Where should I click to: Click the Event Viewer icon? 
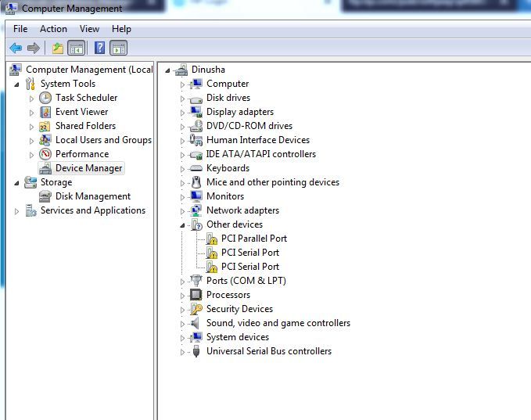click(45, 112)
